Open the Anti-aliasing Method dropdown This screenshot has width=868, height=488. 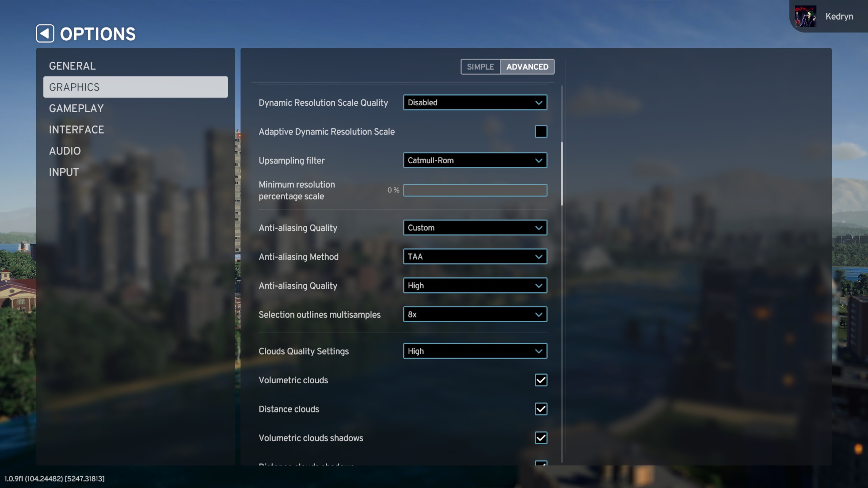coord(475,257)
